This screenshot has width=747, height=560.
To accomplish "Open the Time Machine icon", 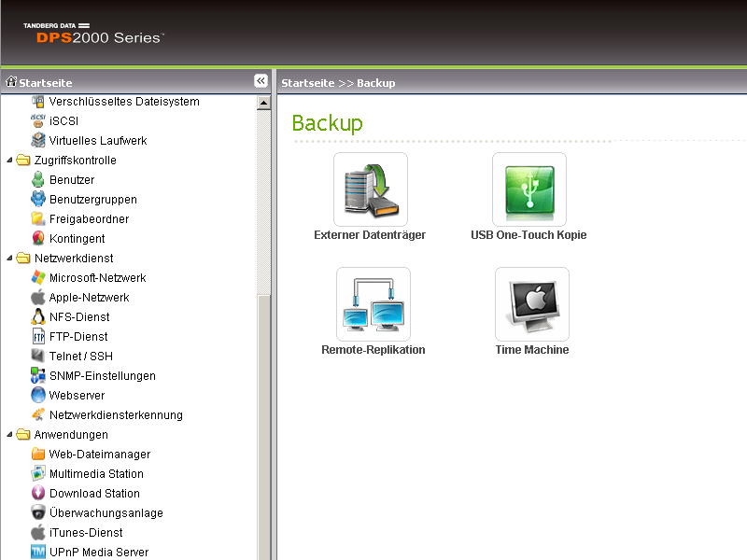I will point(532,304).
